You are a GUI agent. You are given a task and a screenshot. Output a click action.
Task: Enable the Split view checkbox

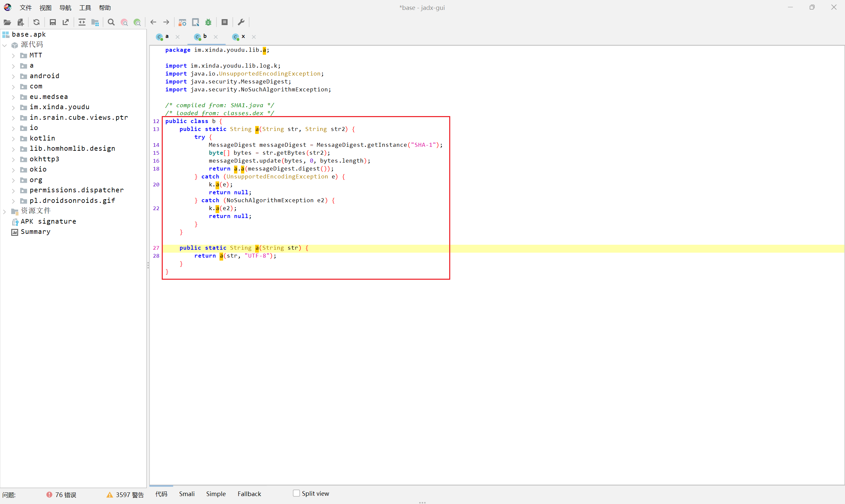point(296,493)
